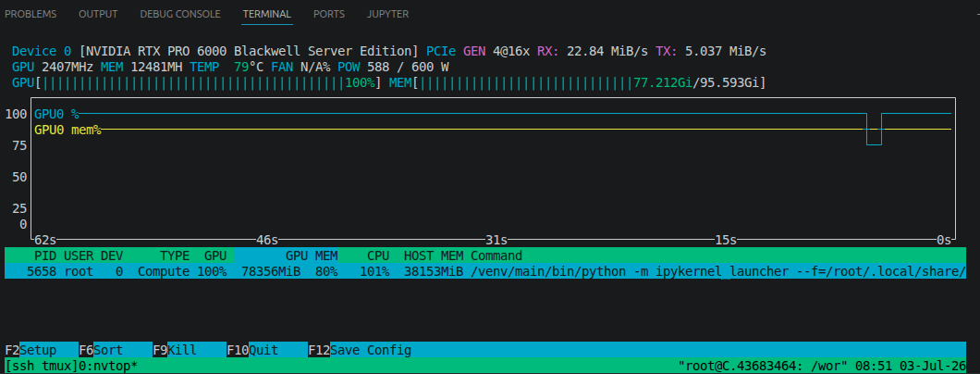Click NVIDIA RTX PRO 6000 Blackwell device name
Screen dimensions: 980x374
click(250, 51)
